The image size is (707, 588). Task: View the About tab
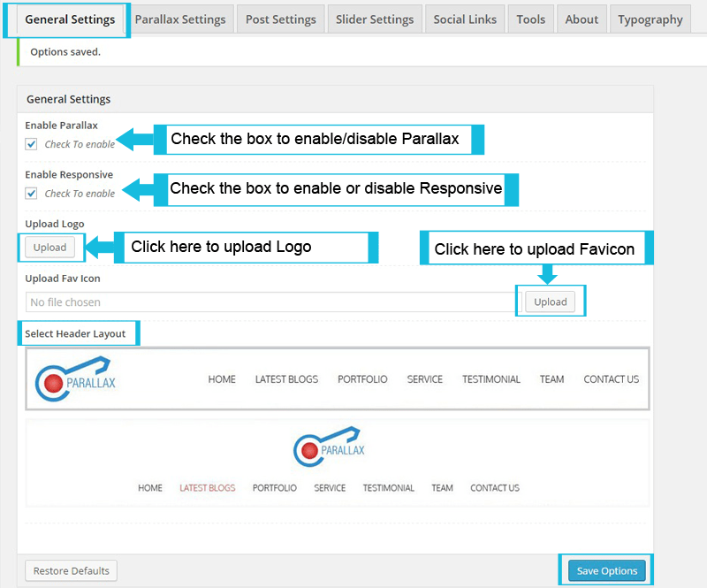[x=582, y=19]
